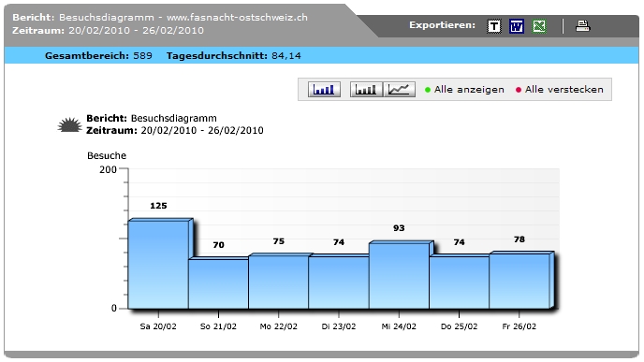Print the visits report
The image size is (644, 362).
pos(583,26)
